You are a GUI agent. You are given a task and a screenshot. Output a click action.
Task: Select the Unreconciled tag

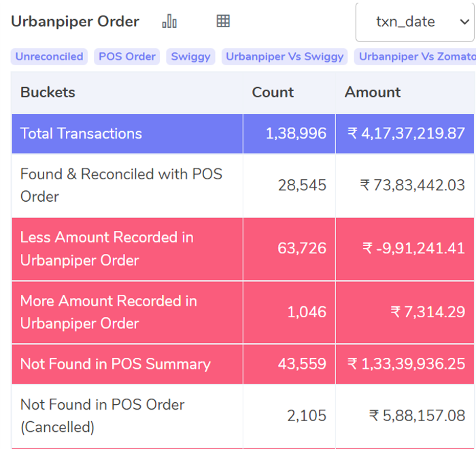[x=49, y=56]
